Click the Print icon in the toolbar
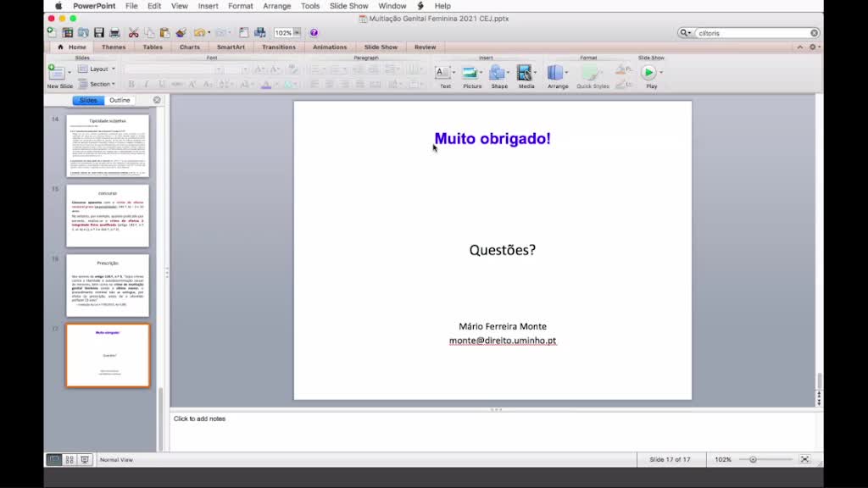The height and width of the screenshot is (488, 868). tap(114, 33)
